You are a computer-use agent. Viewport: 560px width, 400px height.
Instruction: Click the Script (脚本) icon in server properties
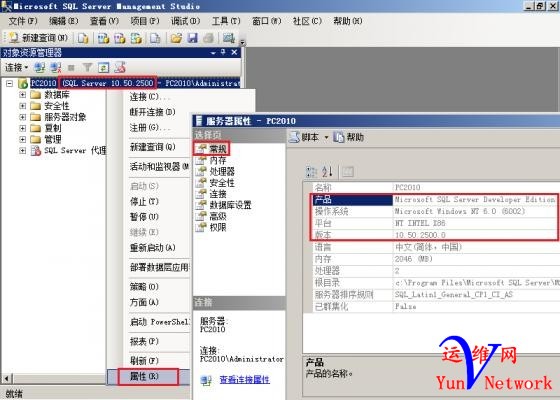point(294,137)
